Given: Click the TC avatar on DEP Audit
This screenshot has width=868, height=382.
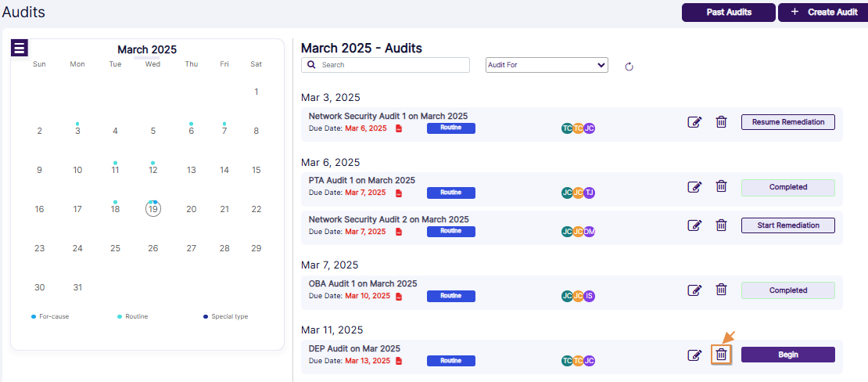Looking at the screenshot, I should click(x=567, y=361).
